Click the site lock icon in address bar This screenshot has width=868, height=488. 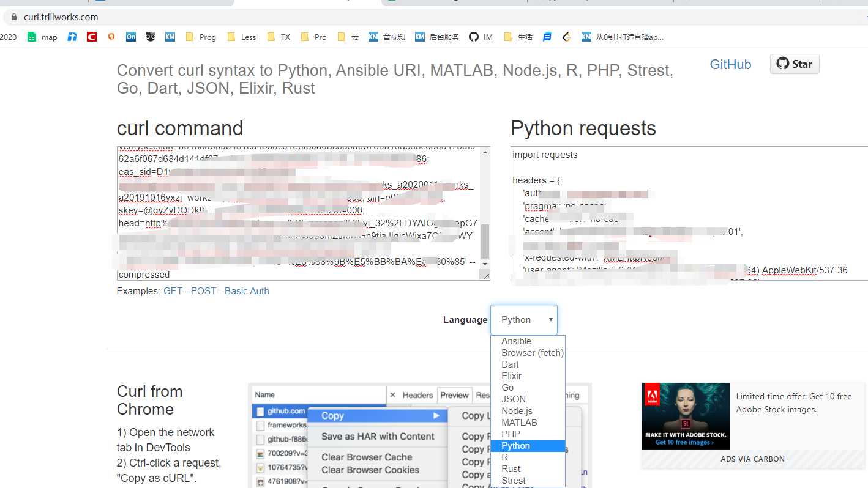14,17
